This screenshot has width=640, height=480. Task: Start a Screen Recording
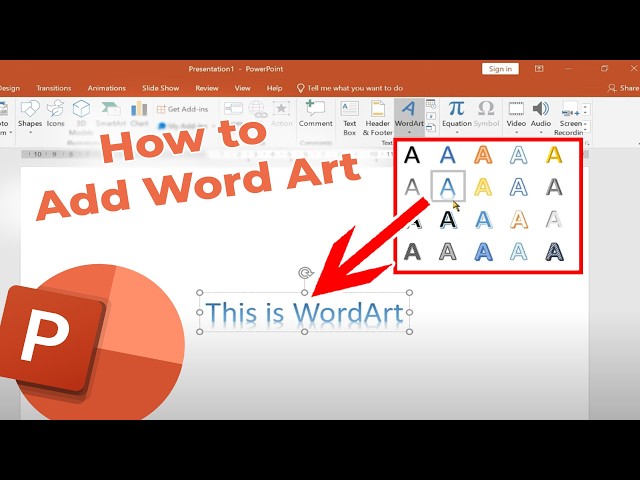tap(570, 118)
